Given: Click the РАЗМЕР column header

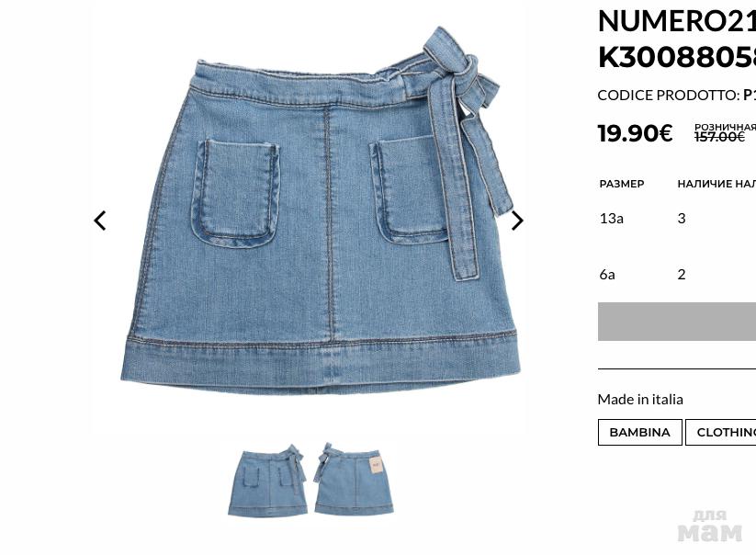Looking at the screenshot, I should pos(622,184).
